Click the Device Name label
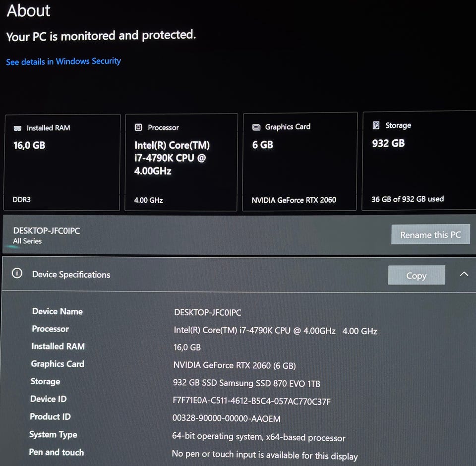 58,311
